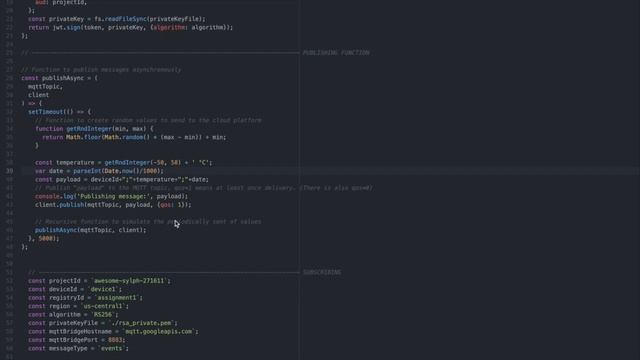Screen dimensions: 640x360
Task: Click the comment 'Function to publish messages asynchronously'
Action: pos(101,70)
